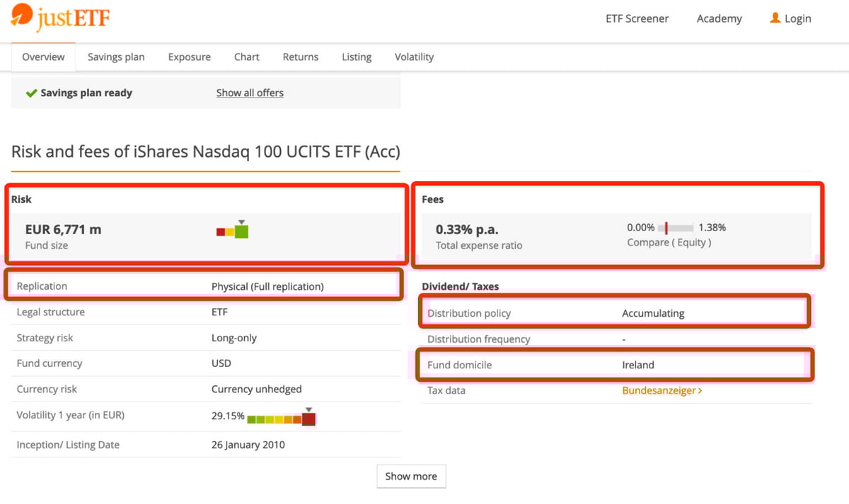This screenshot has height=504, width=849.
Task: Click the justETF logo
Action: [60, 18]
